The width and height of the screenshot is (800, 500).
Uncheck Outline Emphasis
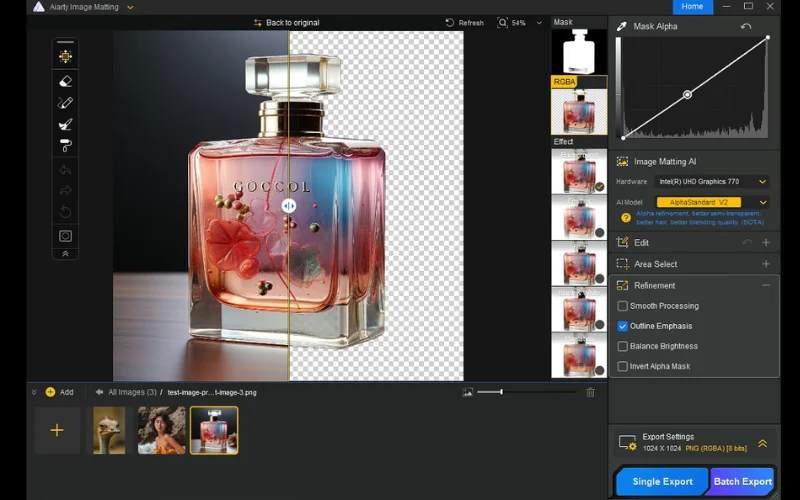pyautogui.click(x=623, y=326)
